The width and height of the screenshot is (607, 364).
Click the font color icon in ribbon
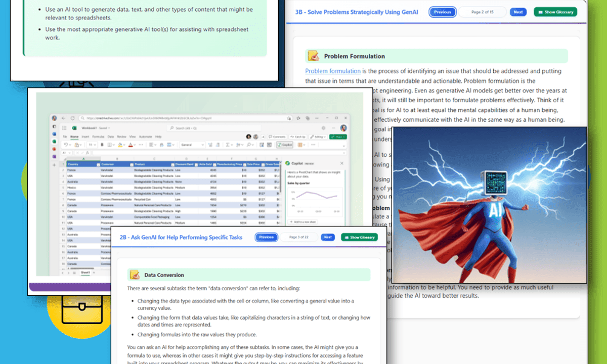131,145
